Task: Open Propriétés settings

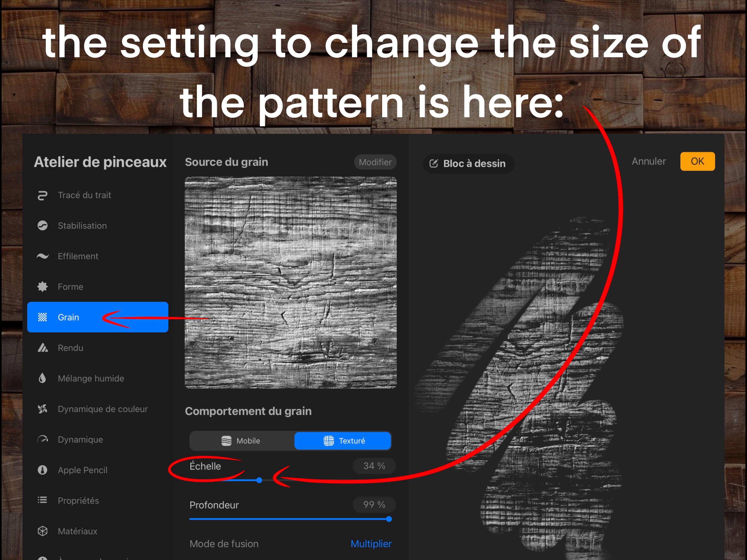Action: pos(98,501)
